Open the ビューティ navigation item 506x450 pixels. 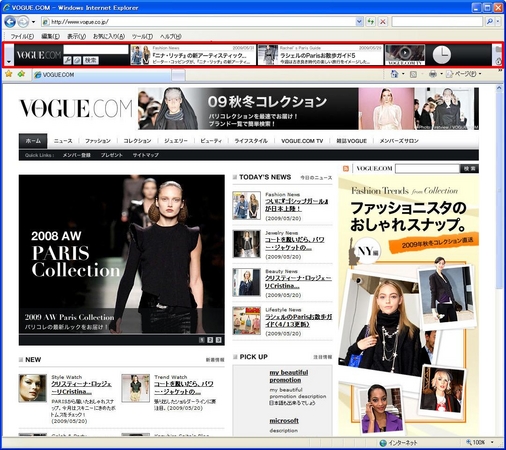[211, 141]
